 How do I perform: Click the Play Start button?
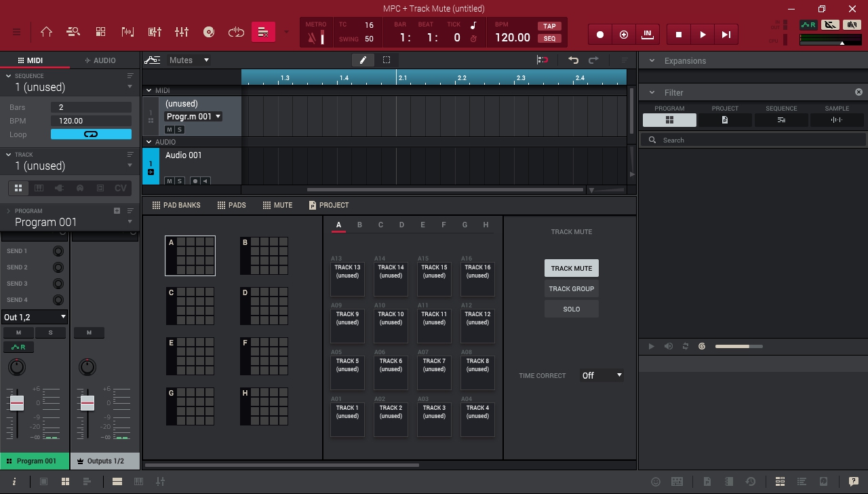click(726, 35)
